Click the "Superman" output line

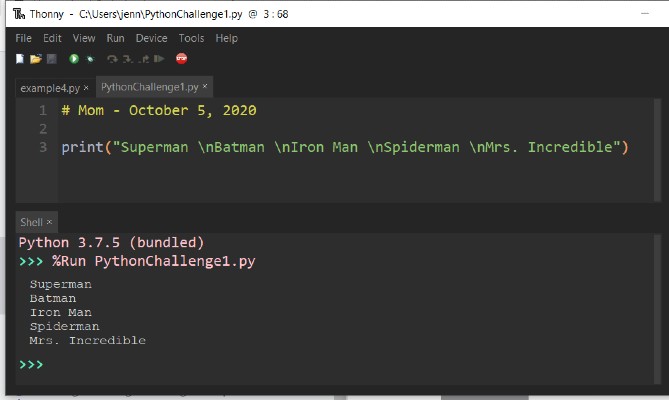(x=61, y=284)
